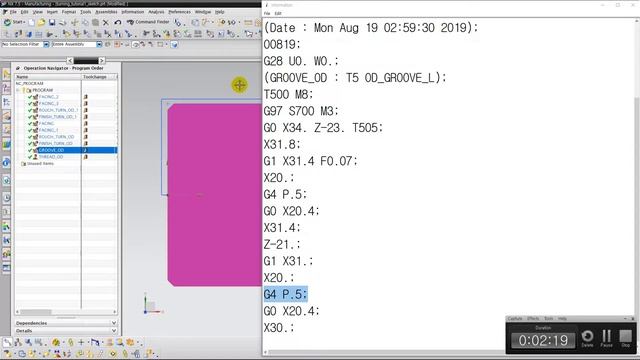Select the FACING_3 operation
Viewport: 640px width, 360px height.
point(48,103)
